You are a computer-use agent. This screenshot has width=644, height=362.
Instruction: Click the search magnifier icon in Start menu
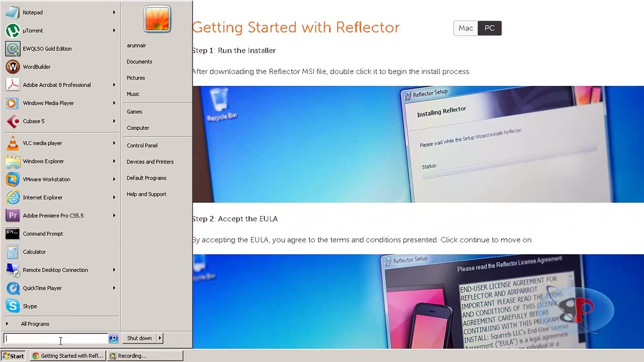pyautogui.click(x=113, y=338)
